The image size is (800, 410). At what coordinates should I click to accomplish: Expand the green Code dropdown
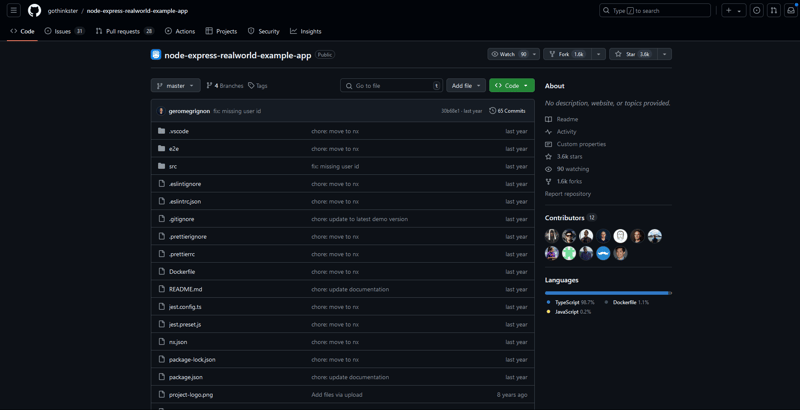point(511,86)
